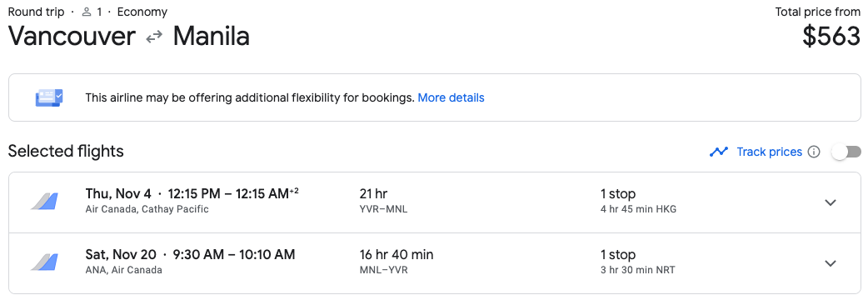Click the Track prices label
The width and height of the screenshot is (868, 300).
coord(769,152)
